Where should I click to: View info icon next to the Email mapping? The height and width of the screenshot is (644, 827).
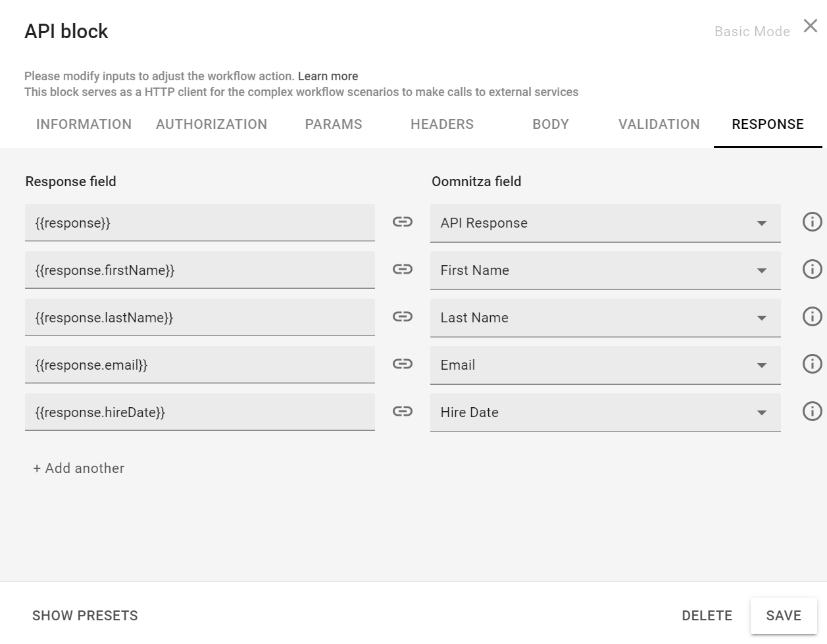[812, 364]
